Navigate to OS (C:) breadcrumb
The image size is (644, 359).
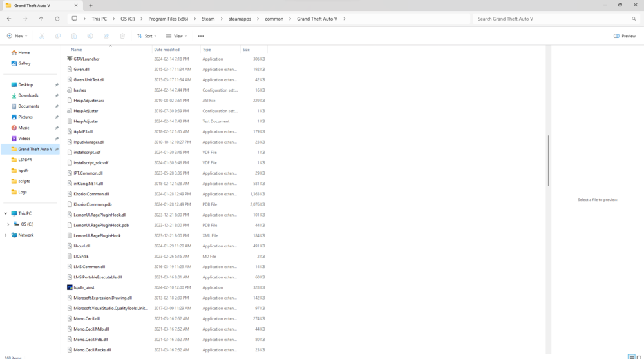click(x=128, y=19)
